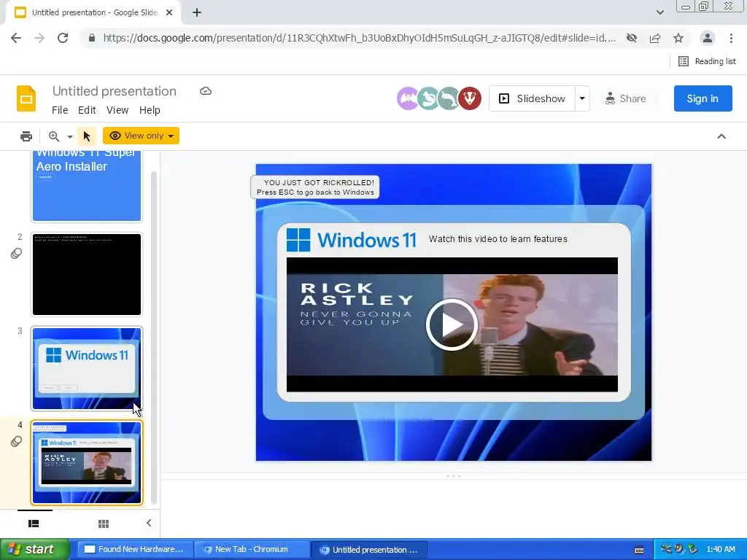Open the speaker notes drag handle
Screen dimensions: 747x560
(x=453, y=476)
